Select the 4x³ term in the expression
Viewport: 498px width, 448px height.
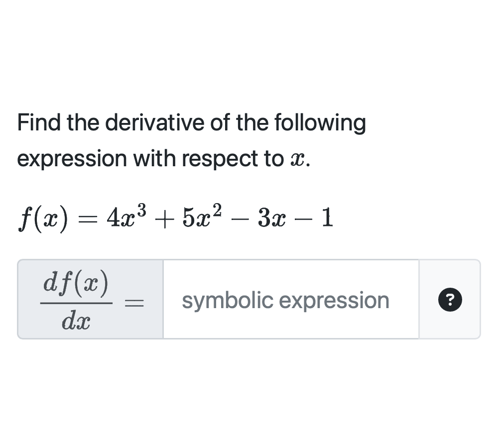124,216
